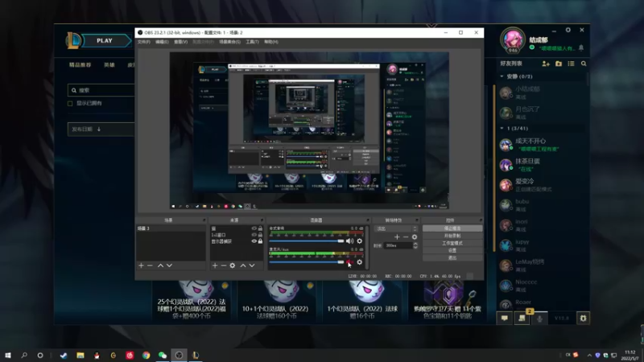Open WeChat from the taskbar

[x=163, y=355]
